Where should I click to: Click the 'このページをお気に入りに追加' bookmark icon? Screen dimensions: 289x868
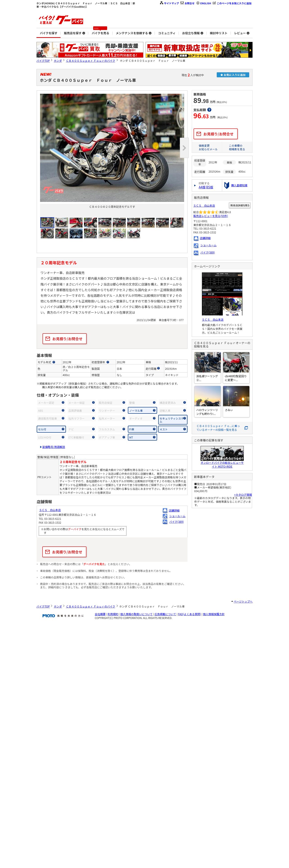214,3
